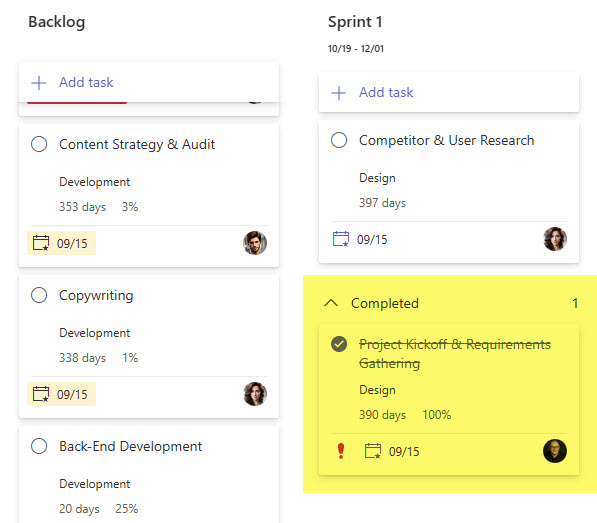Click 390 days on Project Kickoff card
Viewport: 597px width, 523px height.
[x=383, y=415]
